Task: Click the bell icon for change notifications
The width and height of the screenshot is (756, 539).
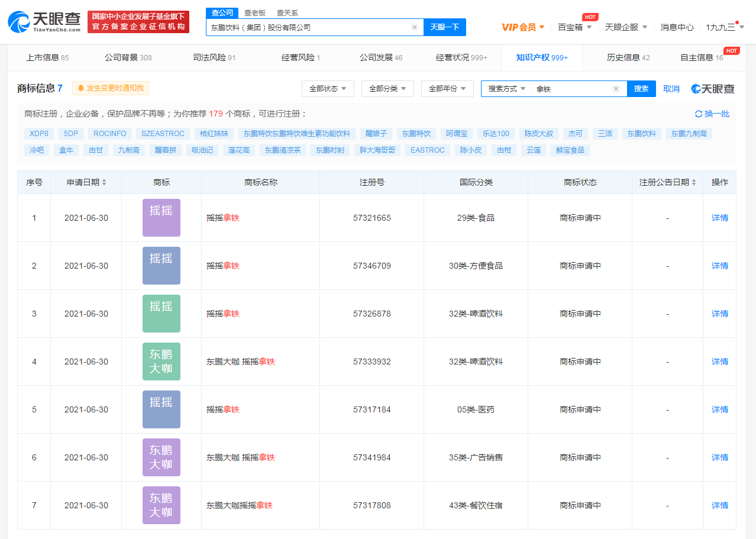Action: 81,88
